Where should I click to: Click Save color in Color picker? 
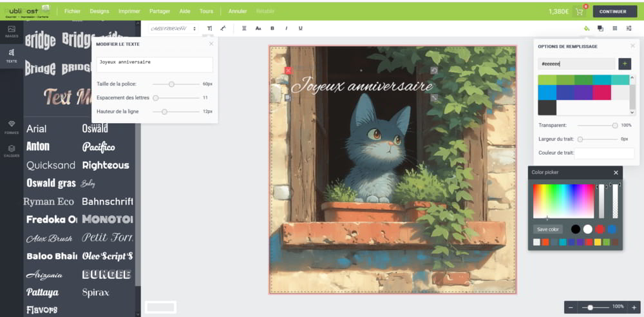548,229
